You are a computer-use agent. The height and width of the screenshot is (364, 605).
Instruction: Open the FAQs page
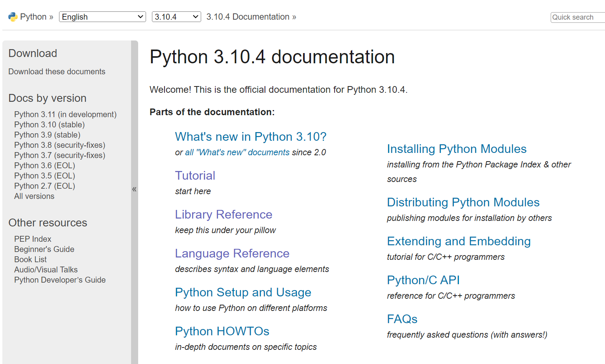point(402,319)
